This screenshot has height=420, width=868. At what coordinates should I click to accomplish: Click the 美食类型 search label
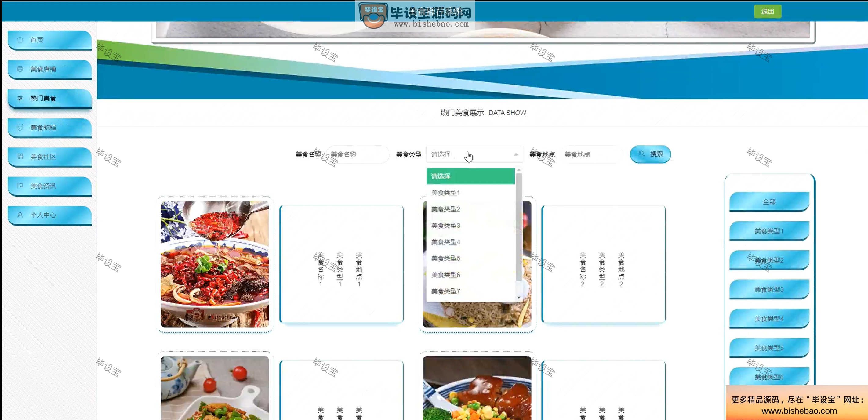pos(409,154)
